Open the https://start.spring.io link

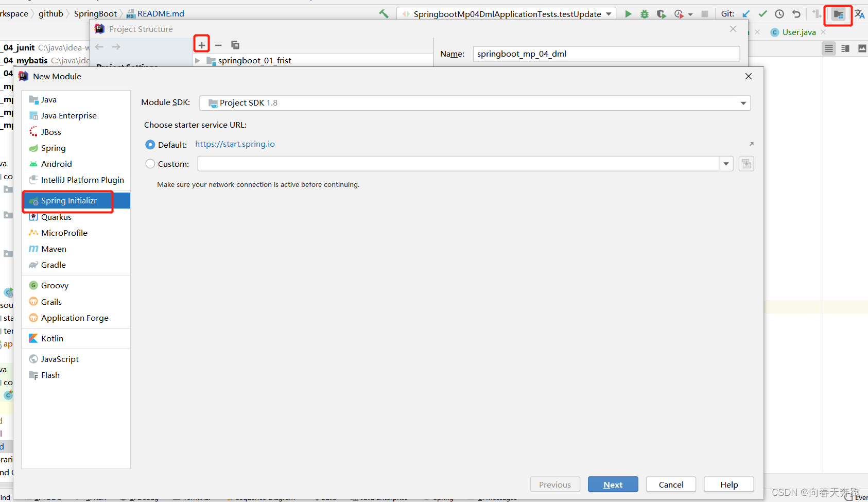(235, 144)
